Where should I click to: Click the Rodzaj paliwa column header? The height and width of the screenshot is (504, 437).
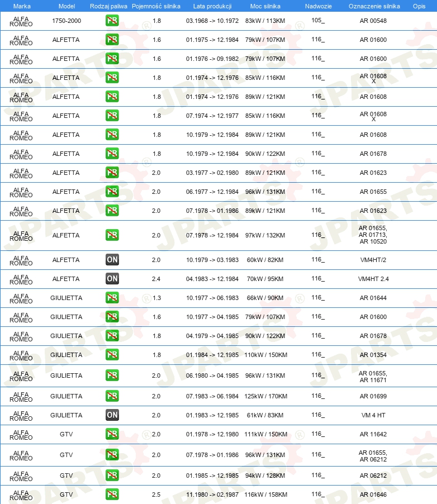108,6
